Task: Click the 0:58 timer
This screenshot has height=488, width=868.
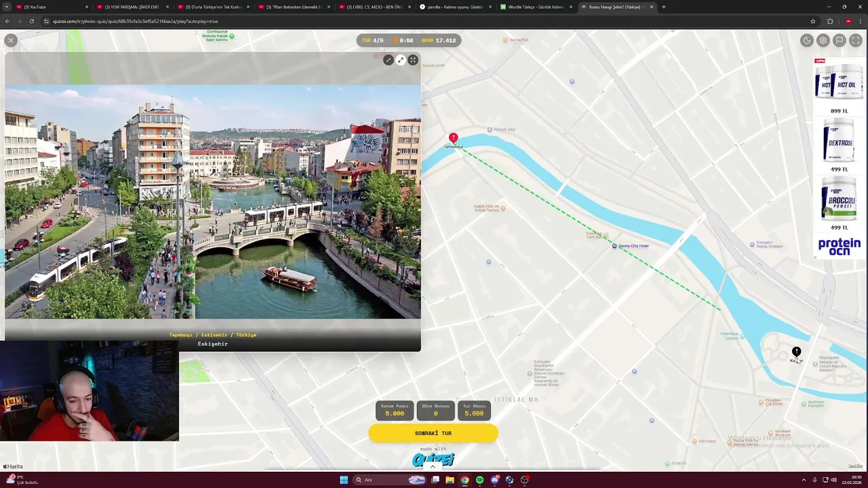Action: (x=403, y=41)
